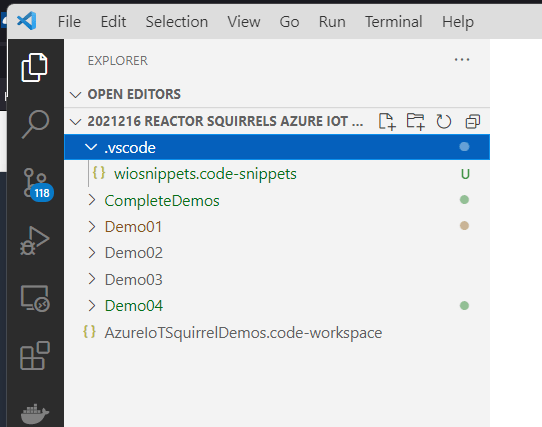Click the U untracked status on wiosnippets
The height and width of the screenshot is (427, 542).
click(x=465, y=174)
